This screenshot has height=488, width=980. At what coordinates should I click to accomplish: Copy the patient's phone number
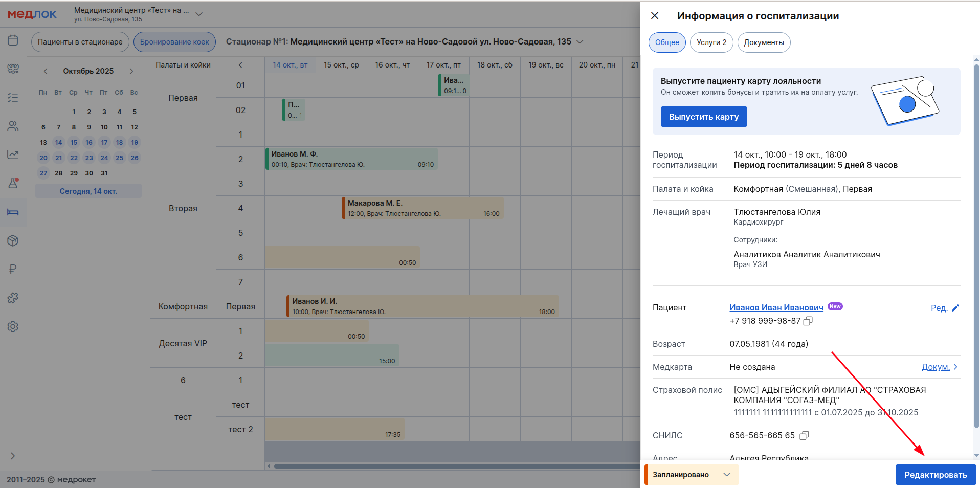coord(808,321)
